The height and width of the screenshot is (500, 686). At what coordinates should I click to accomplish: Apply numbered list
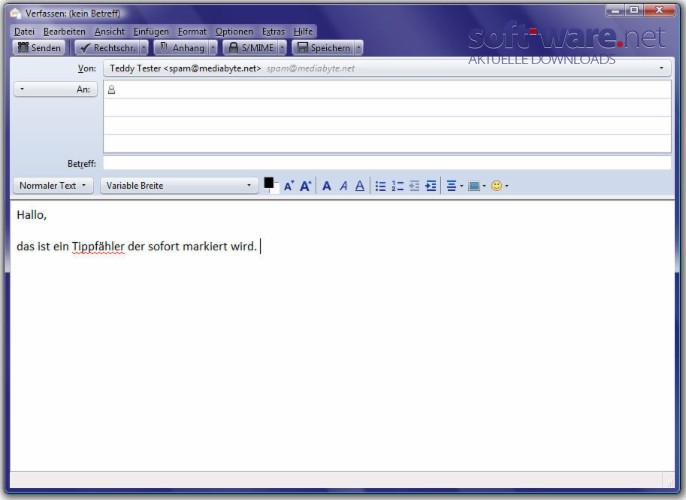397,186
